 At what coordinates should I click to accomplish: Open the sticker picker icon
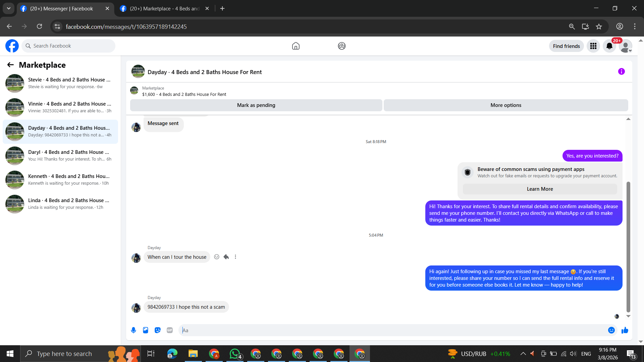click(x=158, y=330)
